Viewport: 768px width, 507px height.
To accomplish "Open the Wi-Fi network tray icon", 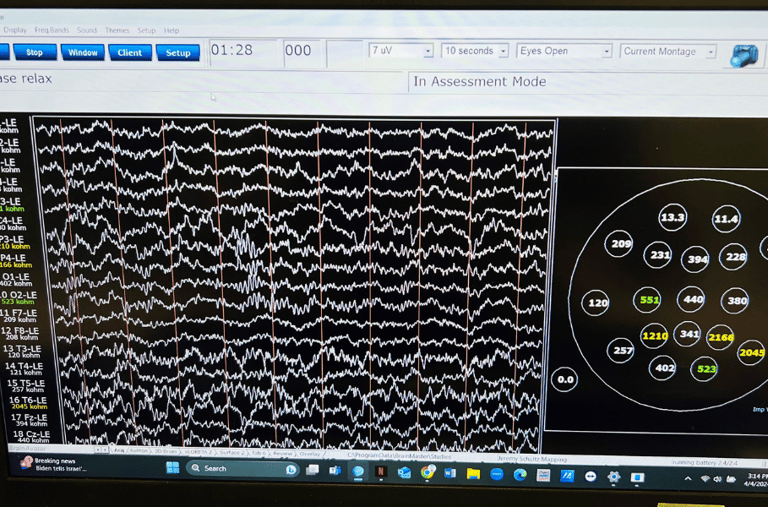I will (x=705, y=479).
